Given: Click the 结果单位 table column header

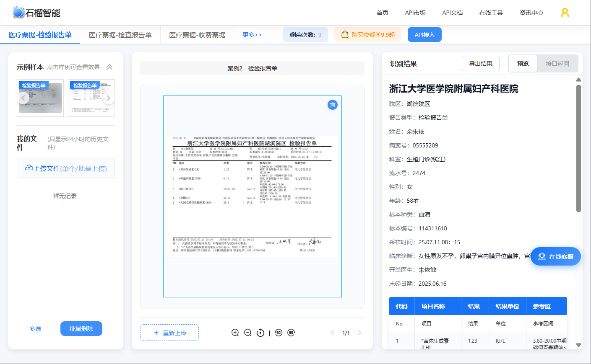Looking at the screenshot, I should tap(507, 306).
